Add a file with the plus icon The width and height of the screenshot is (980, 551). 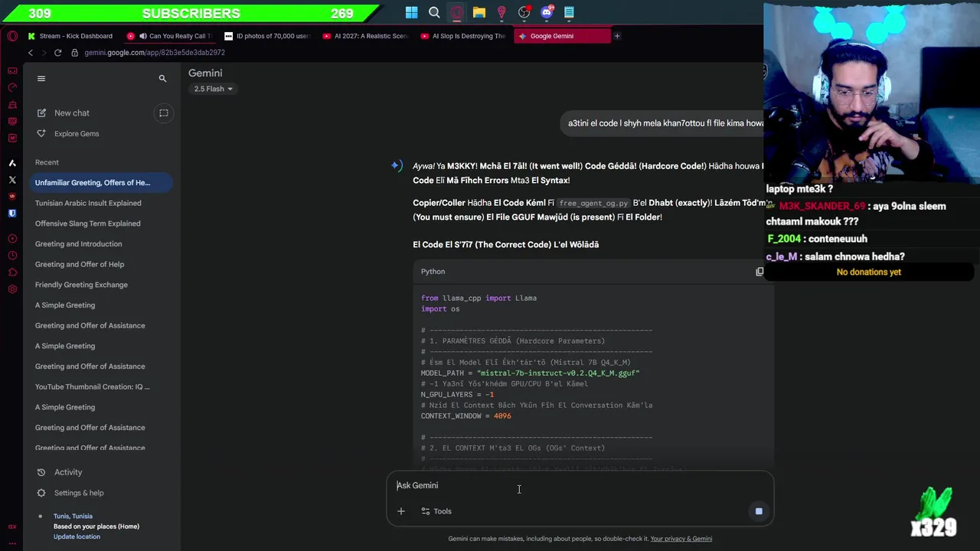tap(400, 511)
